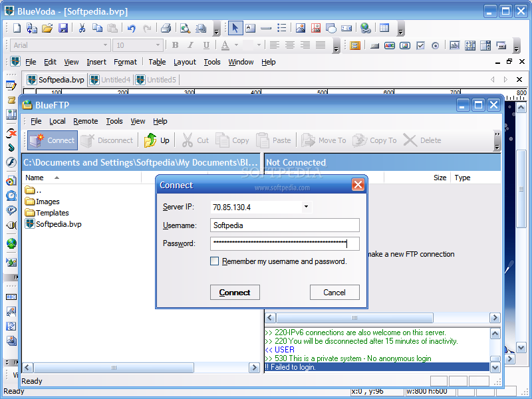The height and width of the screenshot is (399, 532).
Task: Click the Cut scissors icon in BlueVoda toolbar
Action: point(82,28)
